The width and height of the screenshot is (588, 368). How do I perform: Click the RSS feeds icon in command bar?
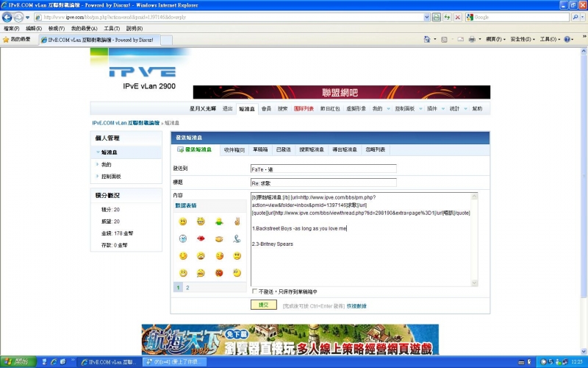(444, 39)
